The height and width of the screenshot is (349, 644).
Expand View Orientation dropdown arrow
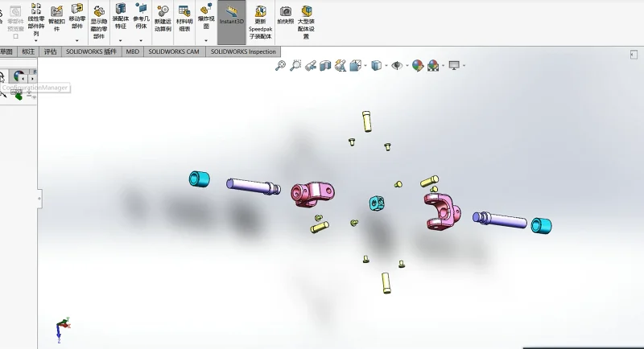(x=365, y=66)
